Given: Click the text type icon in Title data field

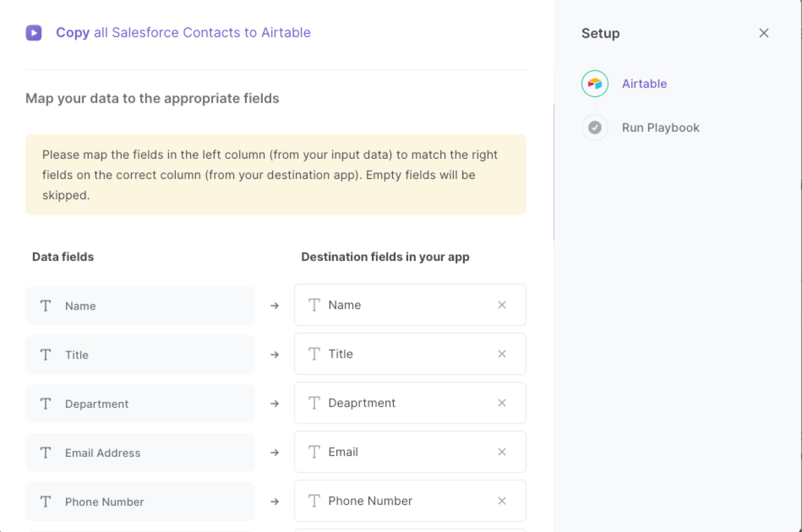Looking at the screenshot, I should tap(46, 355).
